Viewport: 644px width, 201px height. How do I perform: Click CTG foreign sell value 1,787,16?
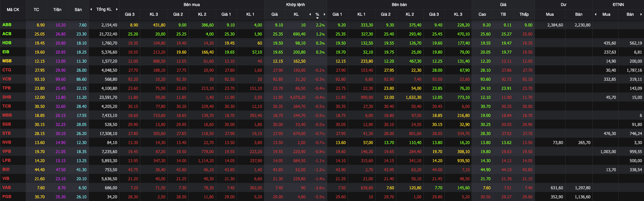(x=634, y=70)
